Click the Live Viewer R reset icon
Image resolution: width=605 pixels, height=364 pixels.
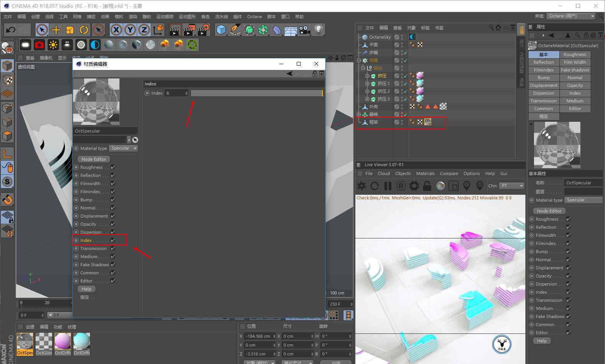[401, 186]
